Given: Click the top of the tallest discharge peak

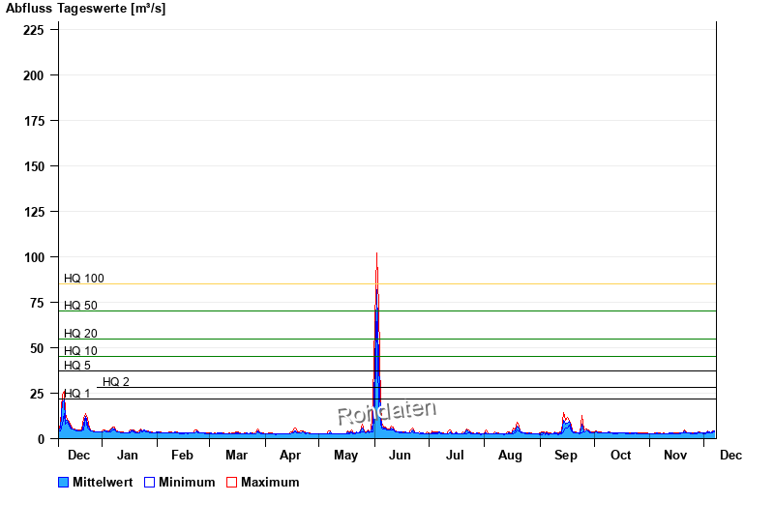Looking at the screenshot, I should click(x=376, y=254).
